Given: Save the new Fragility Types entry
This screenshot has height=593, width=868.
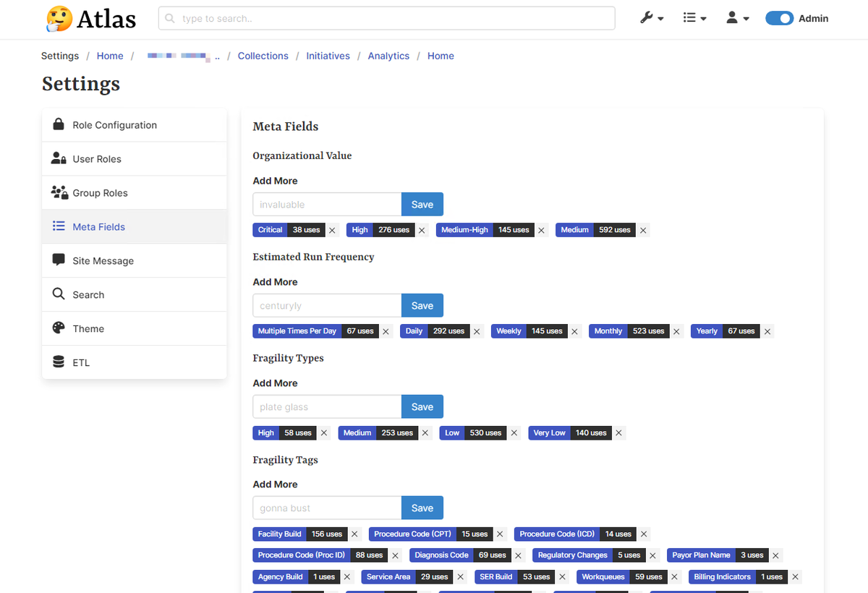Looking at the screenshot, I should tap(422, 406).
